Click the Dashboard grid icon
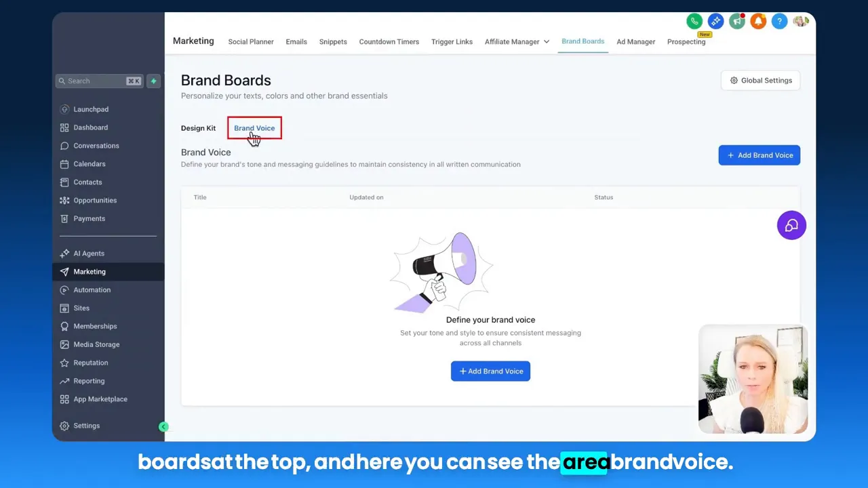The width and height of the screenshot is (868, 488). click(64, 127)
